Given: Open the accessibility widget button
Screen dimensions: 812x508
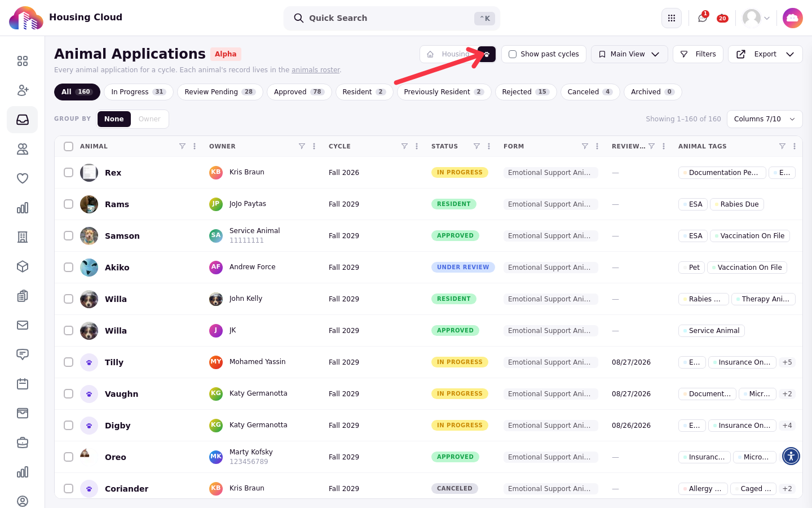Looking at the screenshot, I should (791, 456).
